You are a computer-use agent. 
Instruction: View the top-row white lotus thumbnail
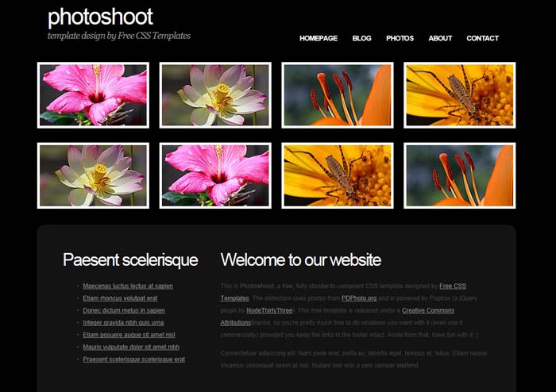(x=215, y=95)
